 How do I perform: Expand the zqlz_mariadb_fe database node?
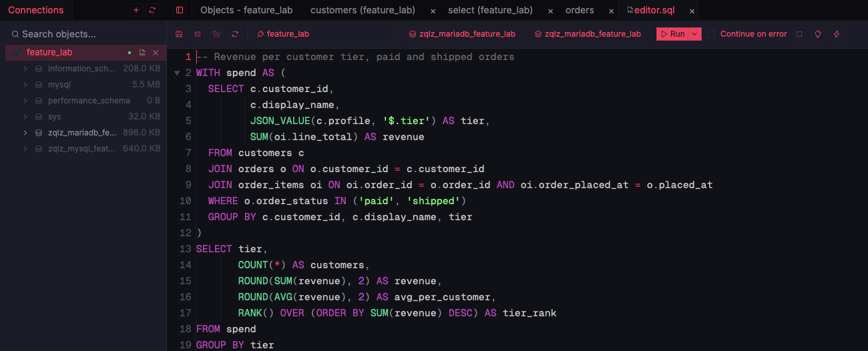[25, 133]
